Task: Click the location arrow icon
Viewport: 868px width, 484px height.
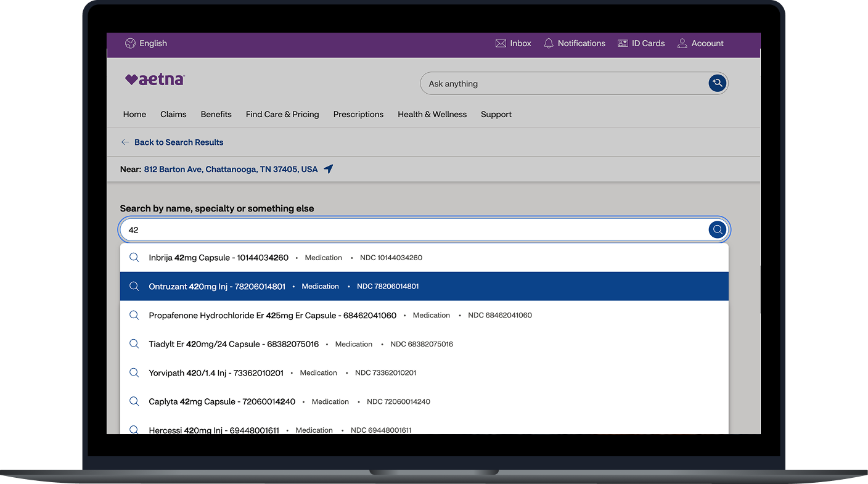Action: tap(329, 169)
